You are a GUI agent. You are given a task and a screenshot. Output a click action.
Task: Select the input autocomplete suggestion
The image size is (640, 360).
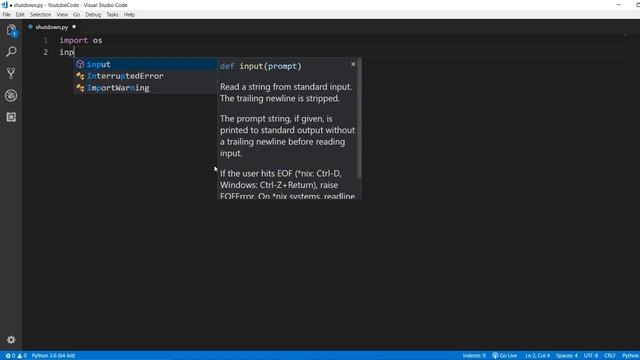(x=145, y=64)
